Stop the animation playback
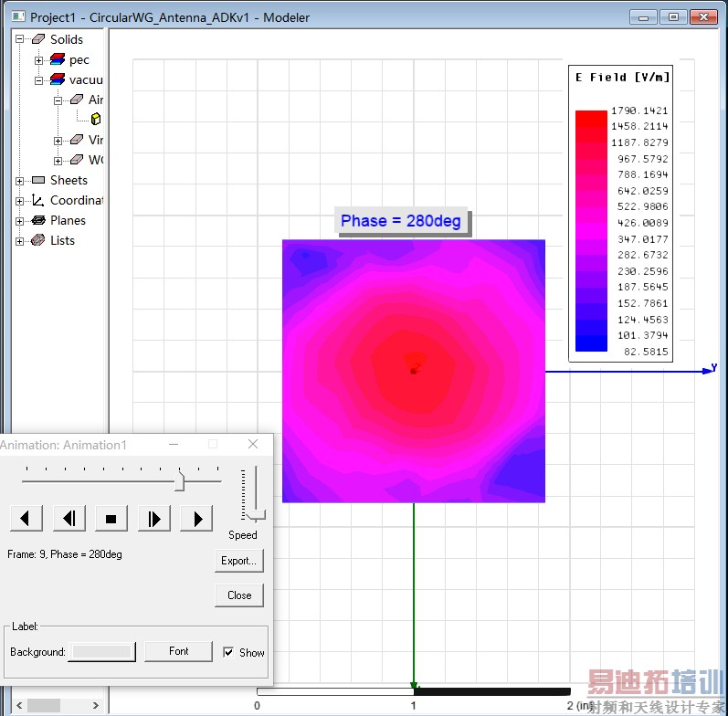This screenshot has height=716, width=728. tap(111, 519)
